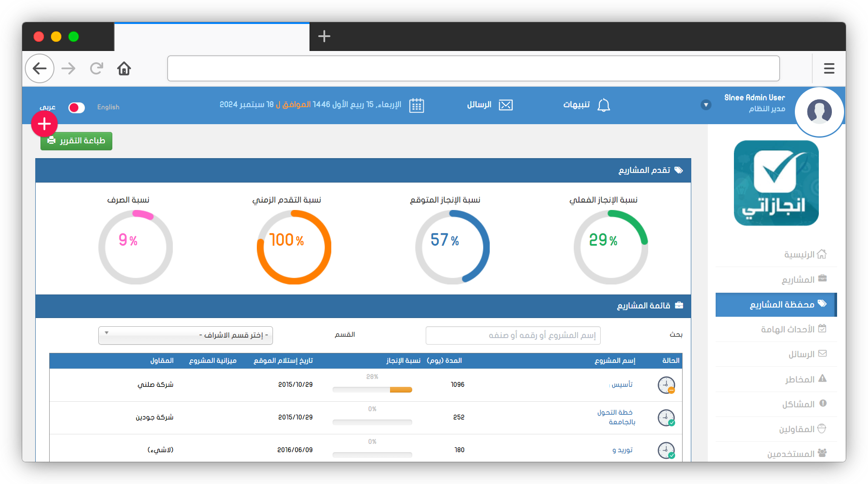Click the red plus floating button
This screenshot has height=484, width=868.
[x=44, y=124]
